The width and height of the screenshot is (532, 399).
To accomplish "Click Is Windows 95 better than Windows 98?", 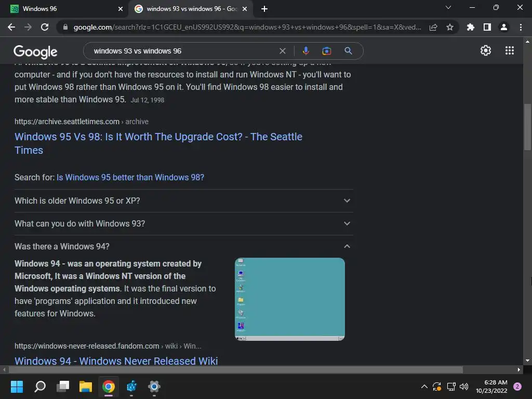I will point(130,178).
